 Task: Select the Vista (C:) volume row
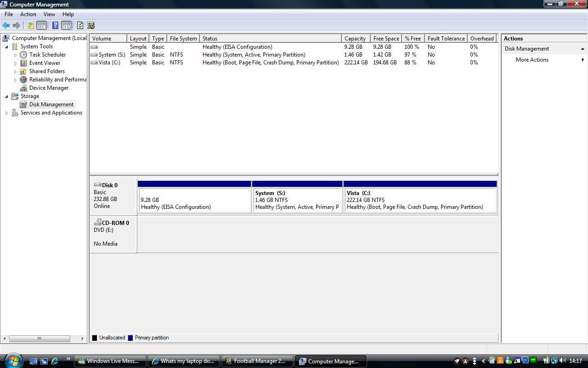pos(294,63)
